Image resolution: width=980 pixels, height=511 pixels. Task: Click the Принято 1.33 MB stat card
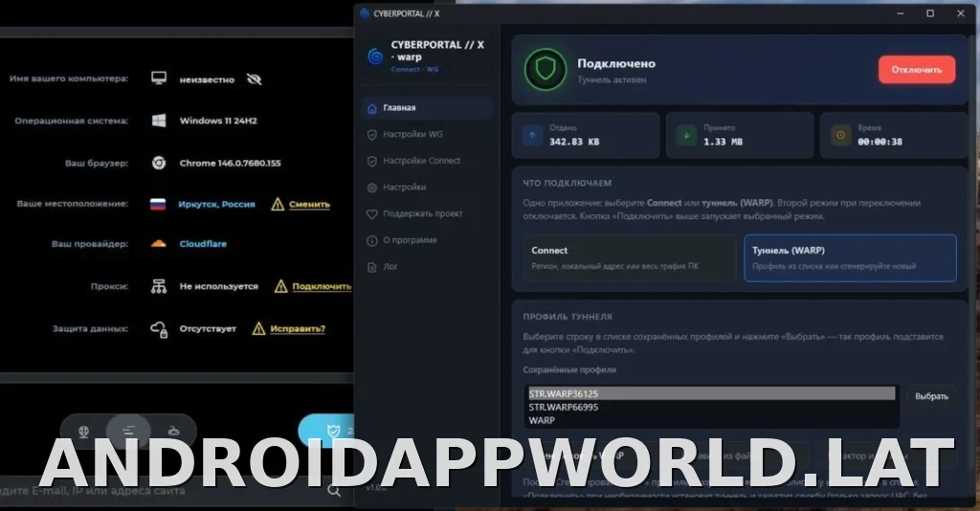pyautogui.click(x=740, y=135)
